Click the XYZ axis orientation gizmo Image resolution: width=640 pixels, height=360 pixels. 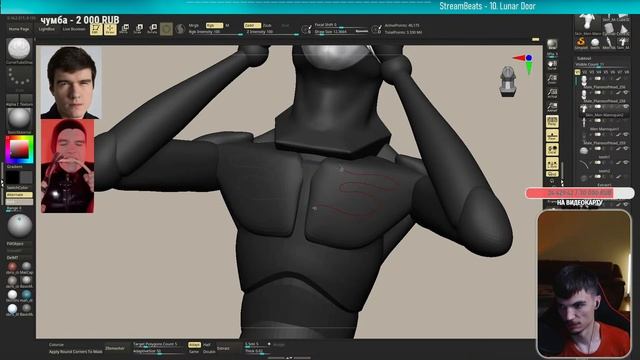pyautogui.click(x=525, y=64)
